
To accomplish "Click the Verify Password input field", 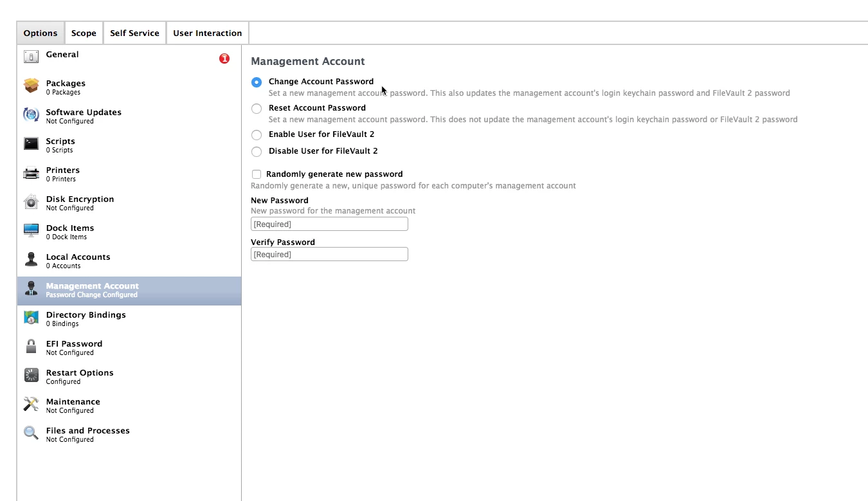I will (x=329, y=254).
